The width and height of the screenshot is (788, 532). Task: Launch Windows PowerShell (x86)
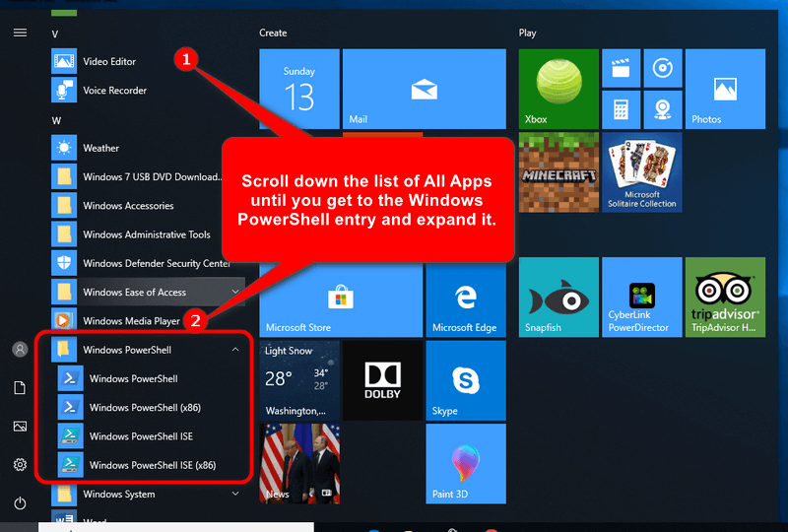click(x=151, y=407)
